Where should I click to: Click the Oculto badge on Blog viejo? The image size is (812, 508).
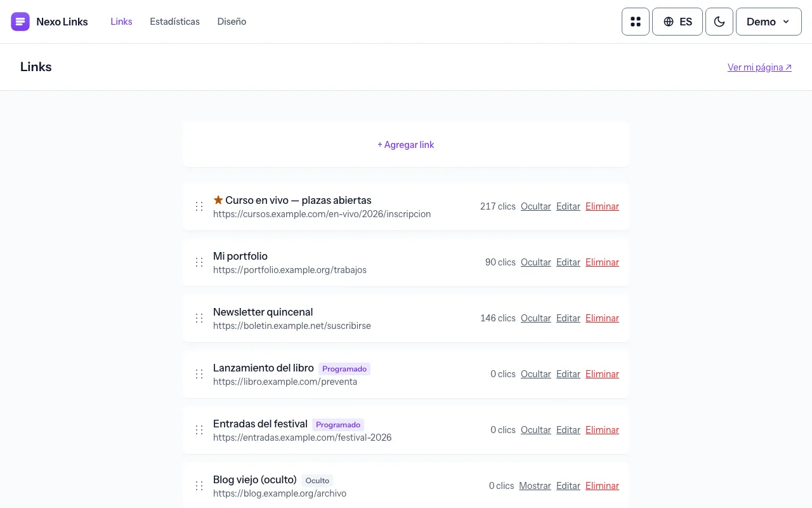tap(317, 481)
